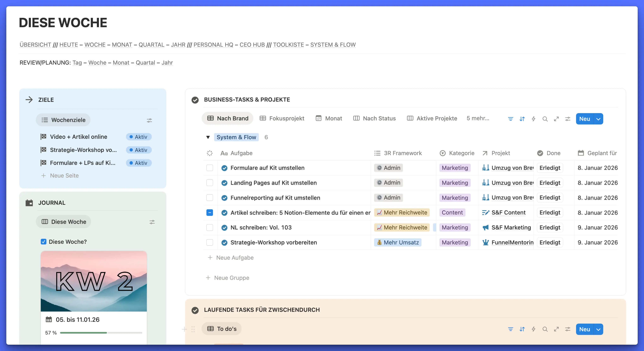This screenshot has height=351, width=644.
Task: Open search in Business-Tasks database
Action: click(x=545, y=119)
